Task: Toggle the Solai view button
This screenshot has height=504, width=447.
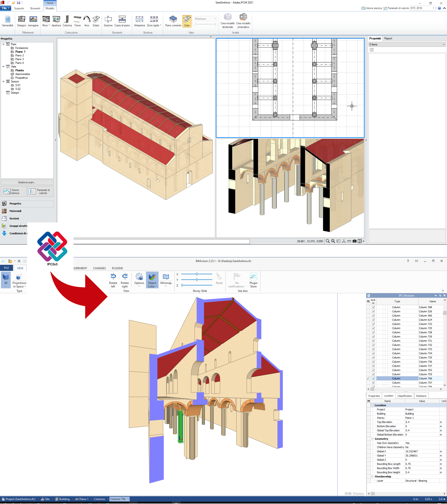Action: [187, 21]
